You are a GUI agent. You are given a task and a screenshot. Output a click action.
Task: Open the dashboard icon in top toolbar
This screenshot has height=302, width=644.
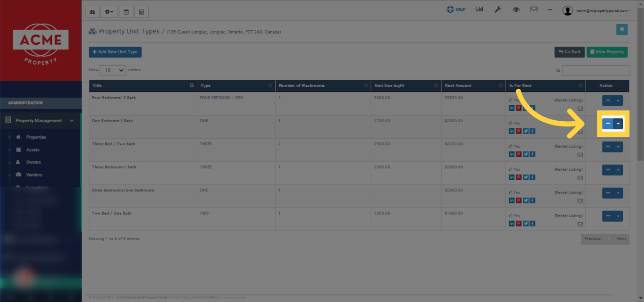[92, 11]
